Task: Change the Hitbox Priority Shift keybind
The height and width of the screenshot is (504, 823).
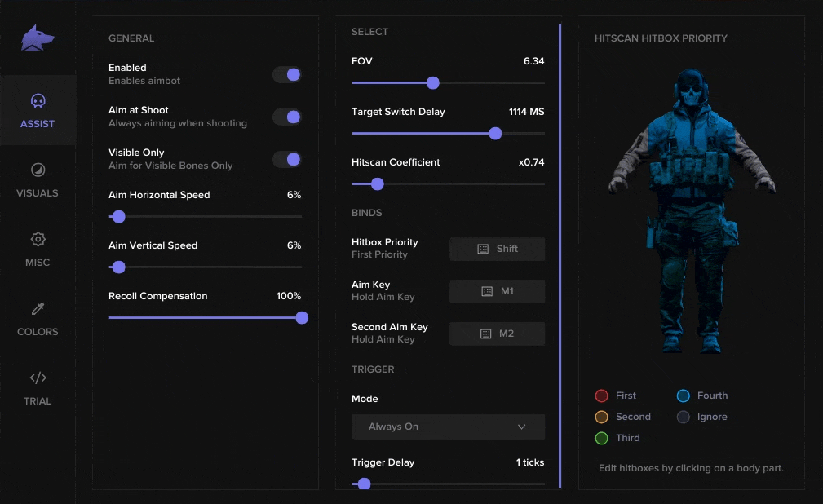Action: click(497, 249)
